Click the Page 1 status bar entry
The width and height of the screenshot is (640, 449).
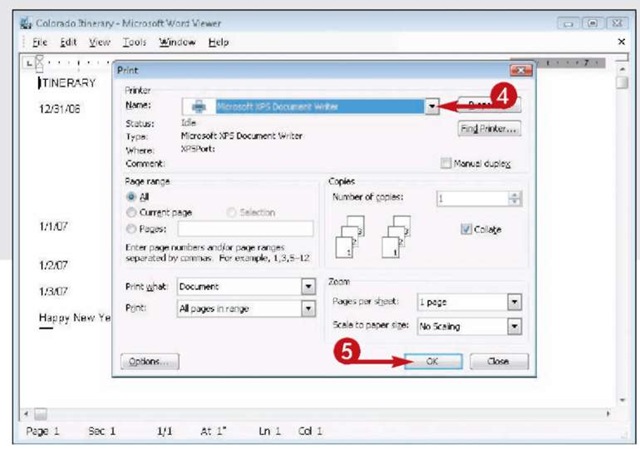click(x=42, y=431)
